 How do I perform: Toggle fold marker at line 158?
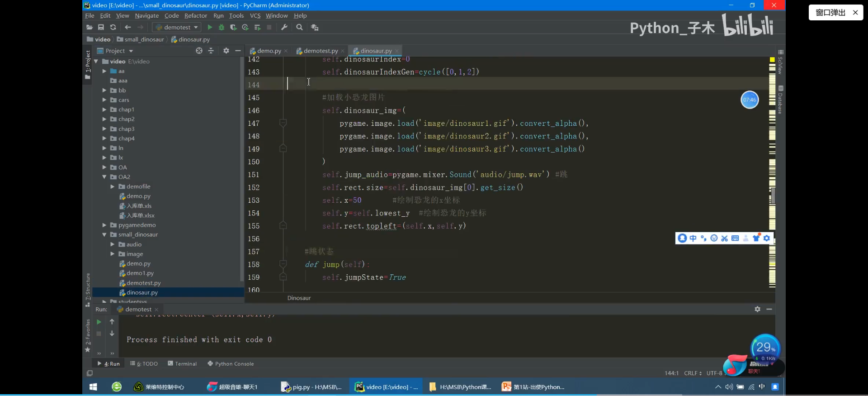pos(283,264)
